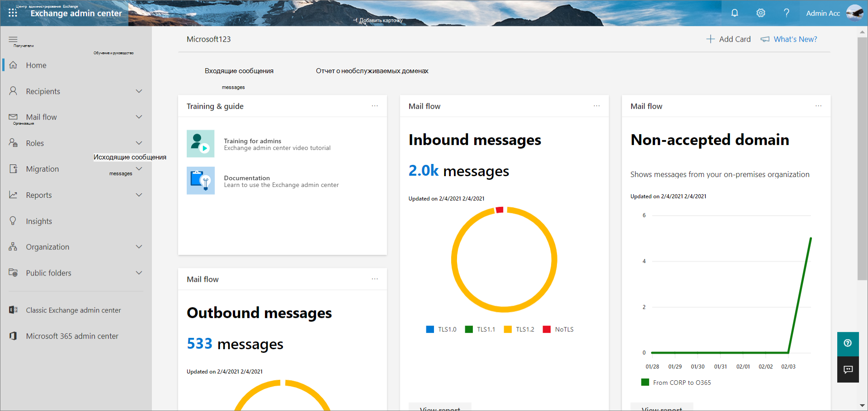This screenshot has width=868, height=411.
Task: Open the What's New? link
Action: [x=795, y=39]
